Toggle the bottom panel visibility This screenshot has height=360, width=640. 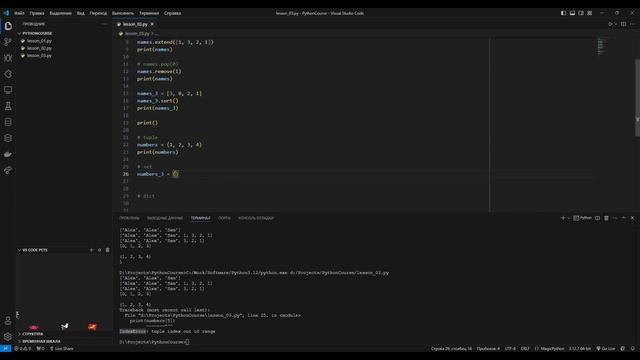click(x=572, y=13)
